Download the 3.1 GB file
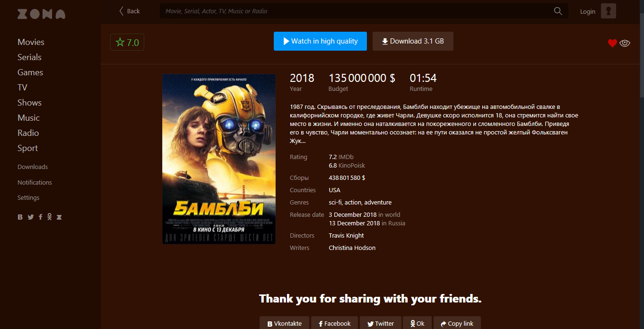 click(x=413, y=41)
